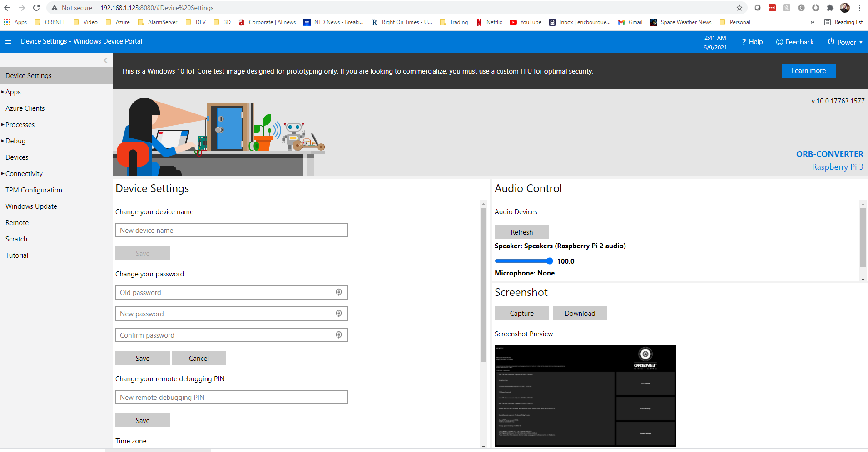Go to Azure Clients page
This screenshot has height=452, width=868.
pos(25,108)
